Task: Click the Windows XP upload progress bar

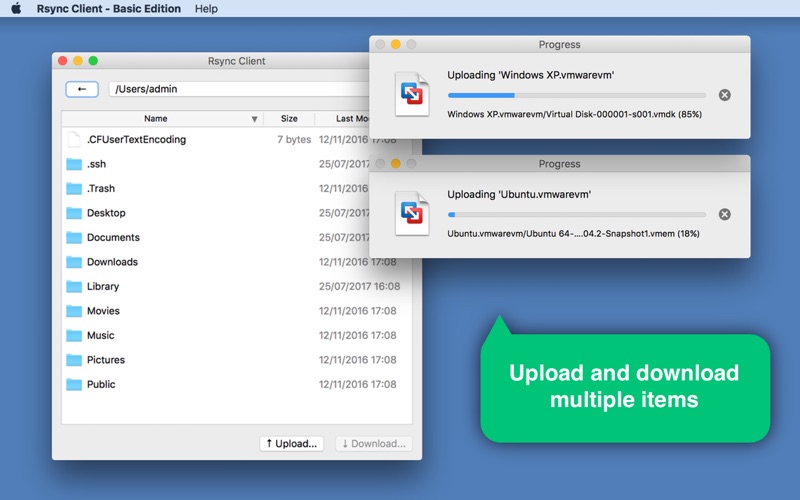Action: [576, 95]
